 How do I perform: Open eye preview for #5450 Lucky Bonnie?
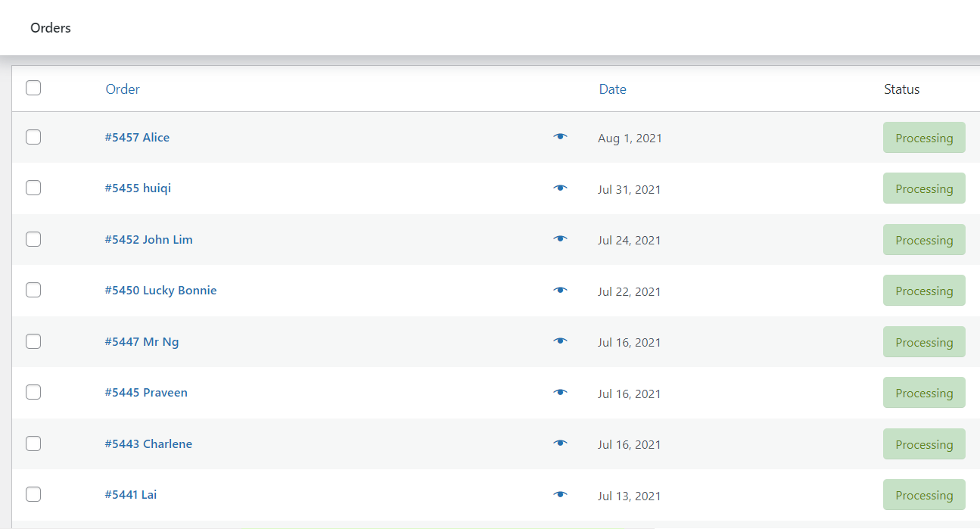560,290
